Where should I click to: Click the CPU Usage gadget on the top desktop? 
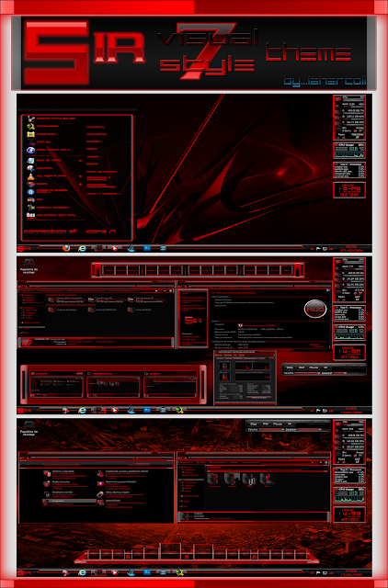pos(349,151)
